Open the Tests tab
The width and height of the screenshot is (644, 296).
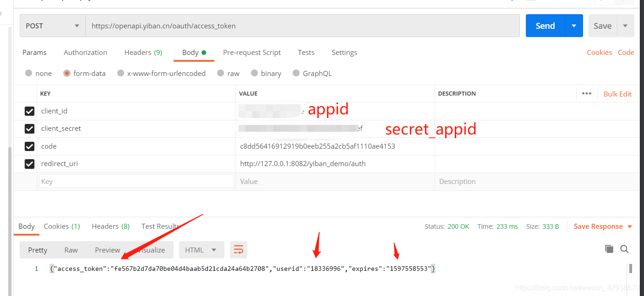click(306, 52)
